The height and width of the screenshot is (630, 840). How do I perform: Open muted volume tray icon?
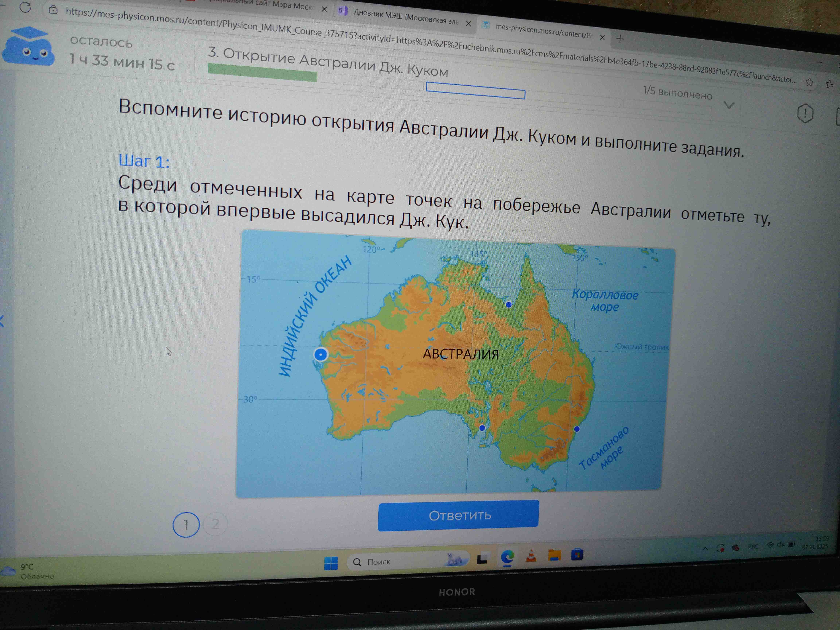click(x=781, y=545)
